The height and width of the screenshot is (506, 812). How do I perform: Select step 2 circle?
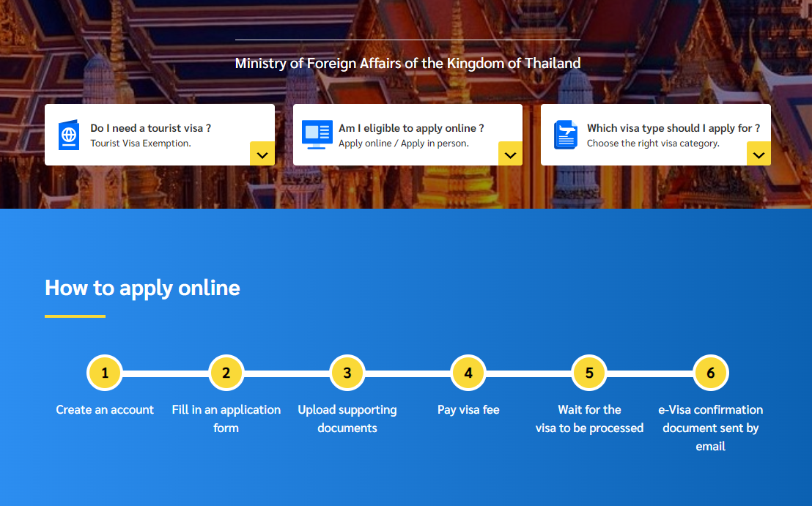[226, 373]
